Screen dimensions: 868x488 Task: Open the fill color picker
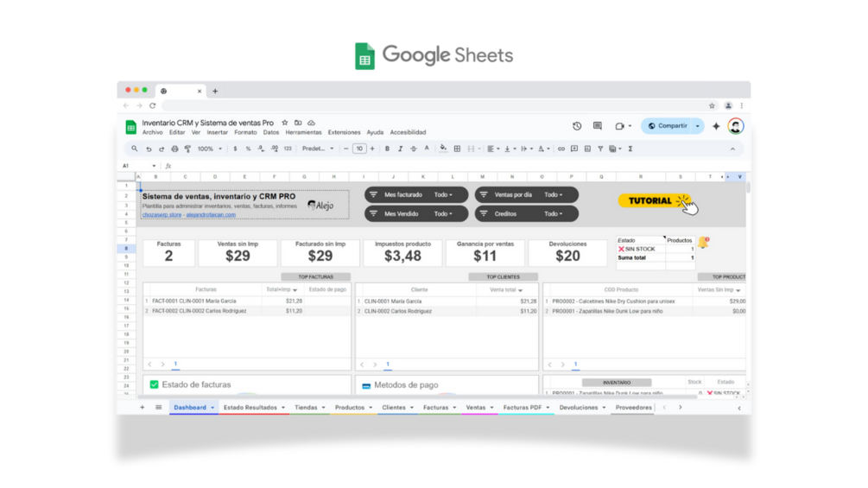443,149
